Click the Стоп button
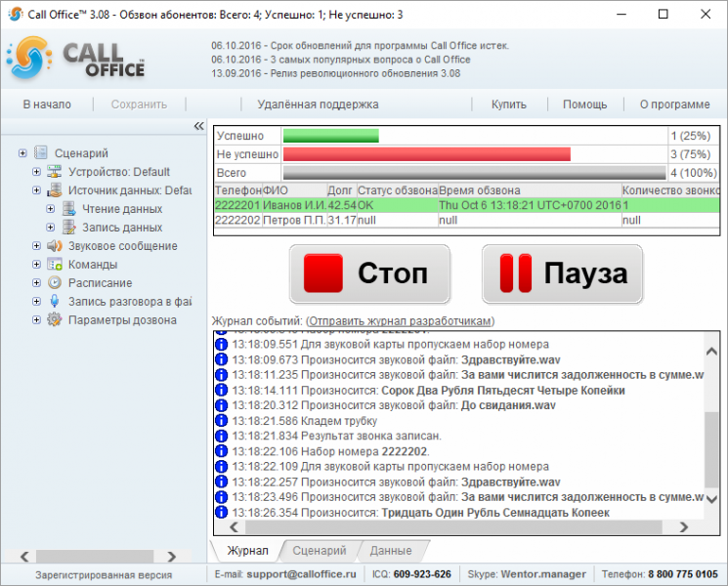Screen dimensions: 728x586 coord(369,273)
